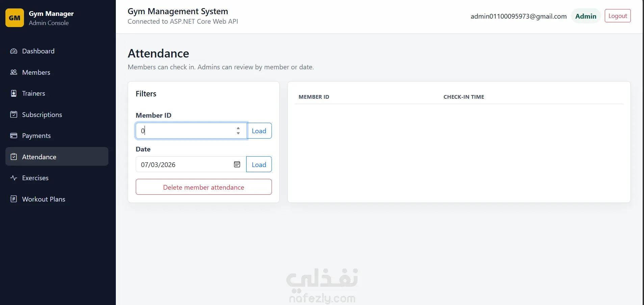Screen dimensions: 644x305
Task: Open the date picker calendar icon
Action: (x=237, y=164)
